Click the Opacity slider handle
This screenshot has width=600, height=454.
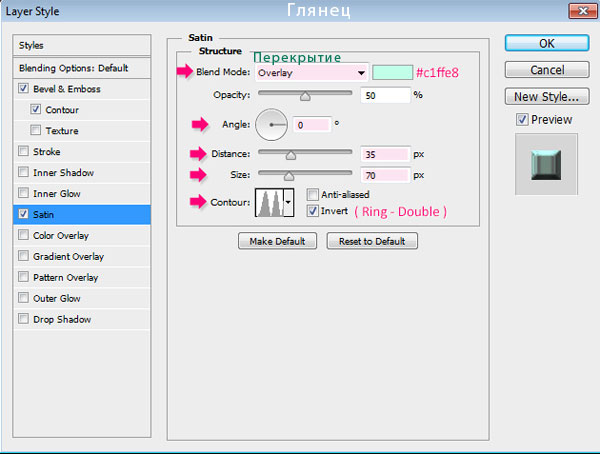tap(305, 96)
